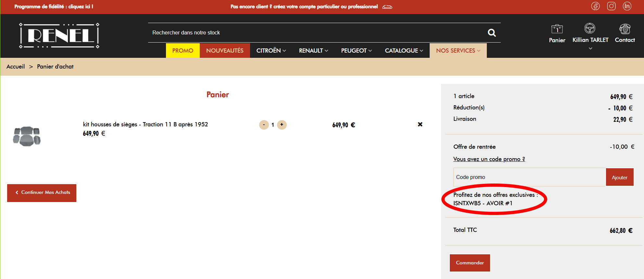644x279 pixels.
Task: Click the Réduction(s) amount - 10,00 €
Action: (620, 108)
